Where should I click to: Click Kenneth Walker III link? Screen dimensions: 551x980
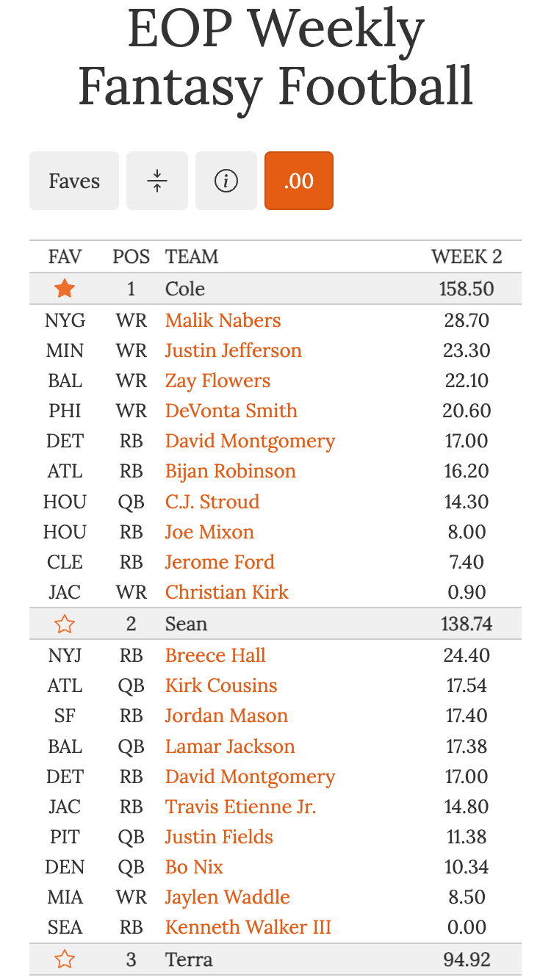(x=248, y=927)
